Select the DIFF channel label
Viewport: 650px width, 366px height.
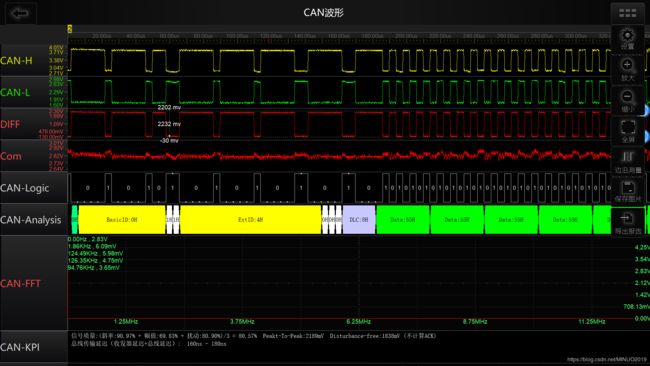10,124
